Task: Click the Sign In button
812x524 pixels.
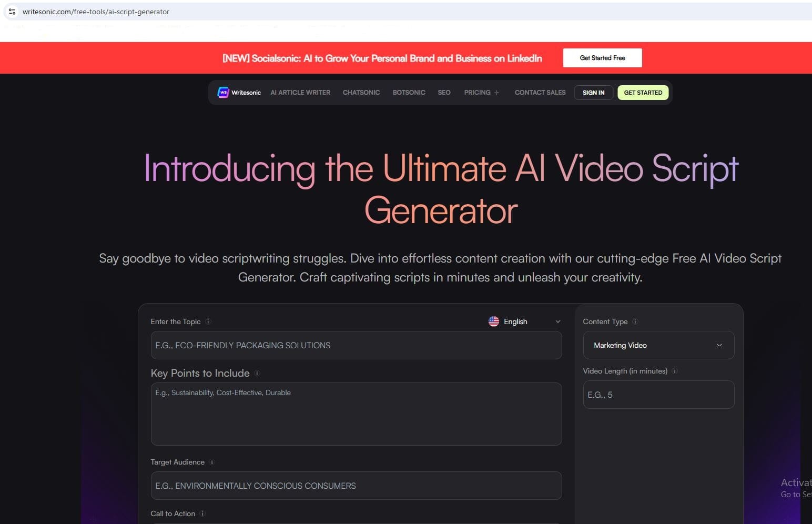Action: coord(593,93)
